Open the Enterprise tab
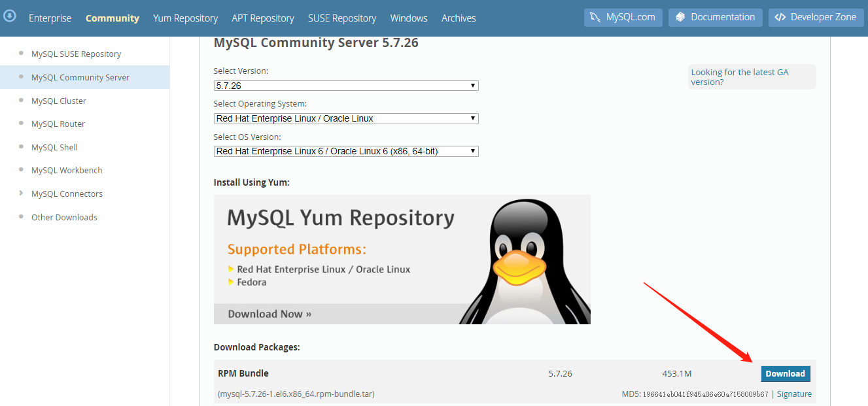868x406 pixels. [50, 18]
